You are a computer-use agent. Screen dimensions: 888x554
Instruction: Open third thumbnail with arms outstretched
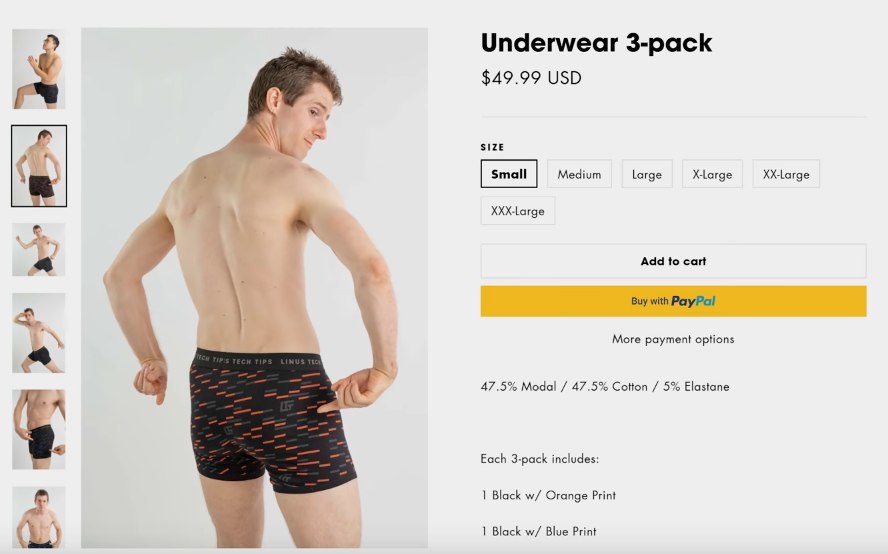tap(39, 249)
